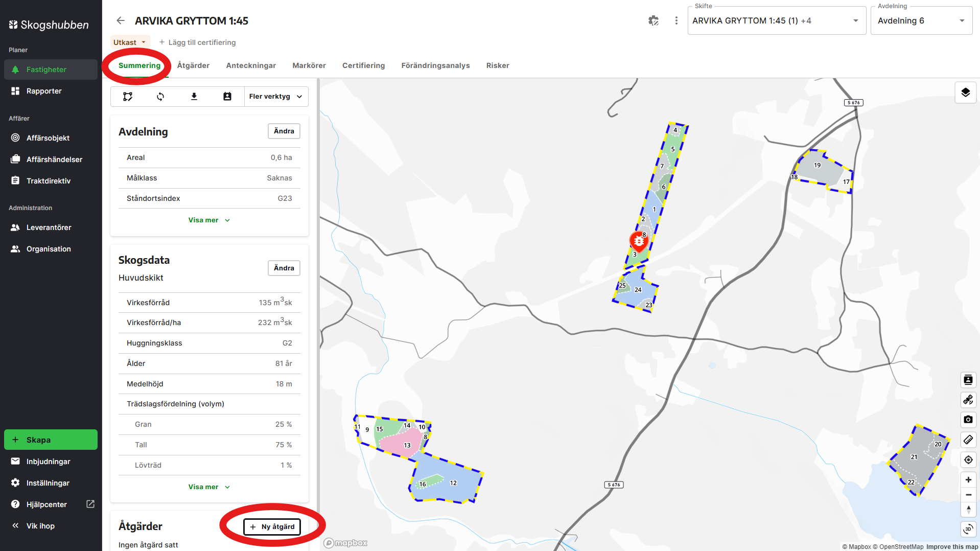
Task: Open the three-dot more options menu
Action: tap(676, 20)
